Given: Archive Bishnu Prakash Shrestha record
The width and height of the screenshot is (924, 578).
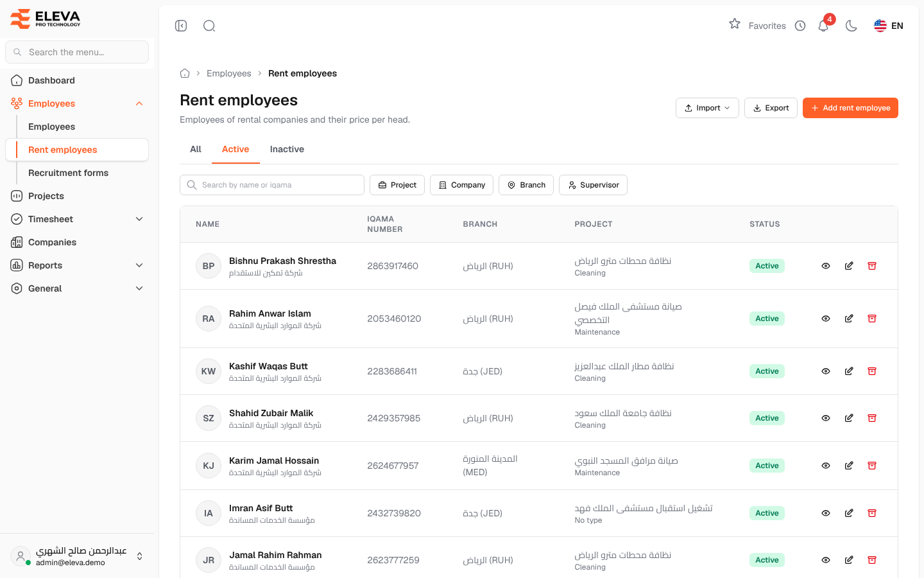Looking at the screenshot, I should 872,266.
